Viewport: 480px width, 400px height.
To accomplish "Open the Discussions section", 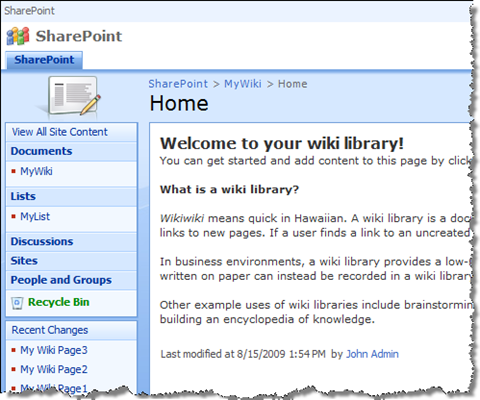I will (x=42, y=241).
